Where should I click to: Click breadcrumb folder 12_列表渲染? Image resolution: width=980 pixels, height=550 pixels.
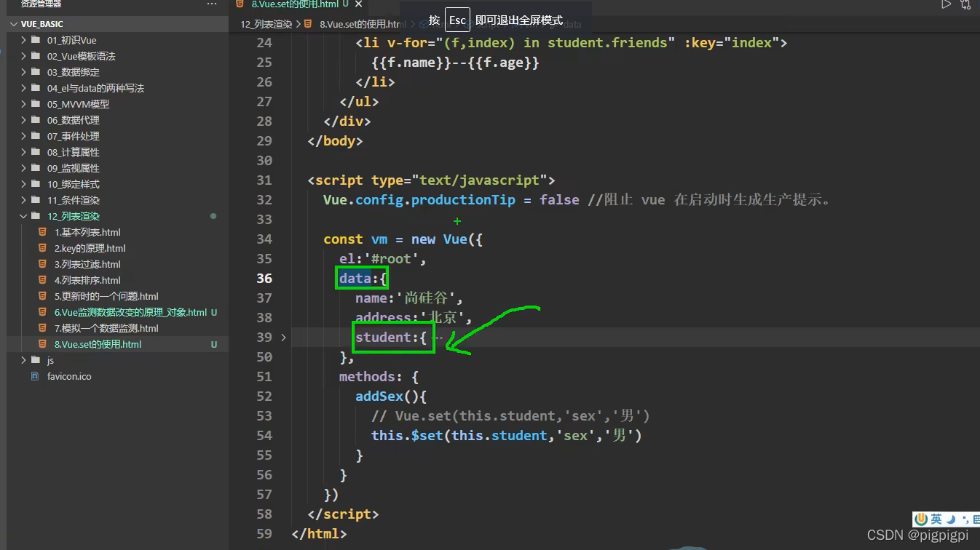pyautogui.click(x=266, y=24)
